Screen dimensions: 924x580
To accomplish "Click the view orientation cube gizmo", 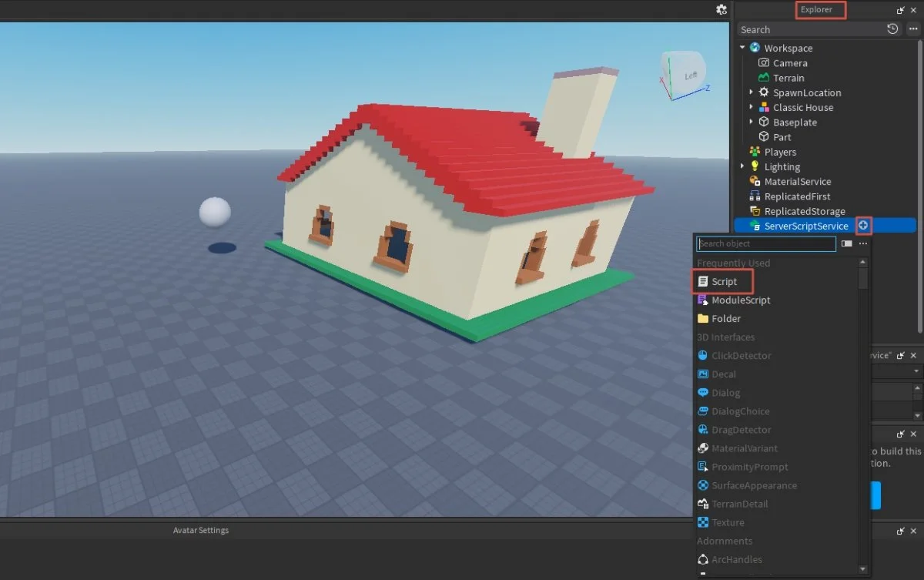I will pos(684,75).
